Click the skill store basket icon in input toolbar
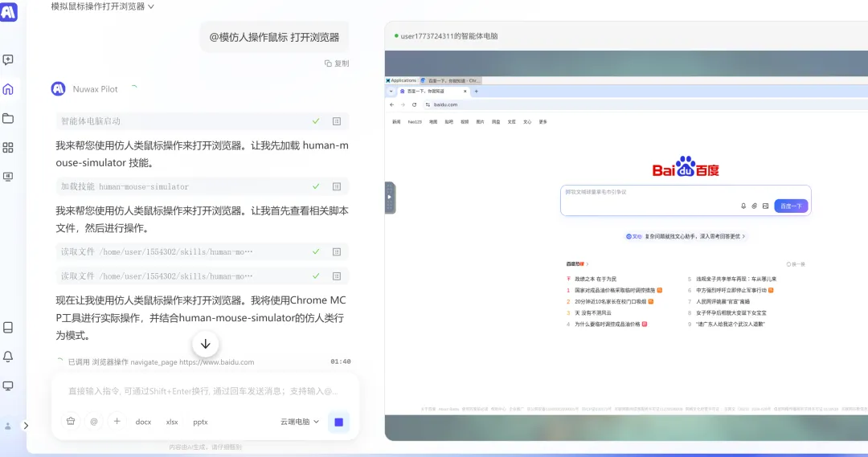The height and width of the screenshot is (457, 868). tap(71, 422)
